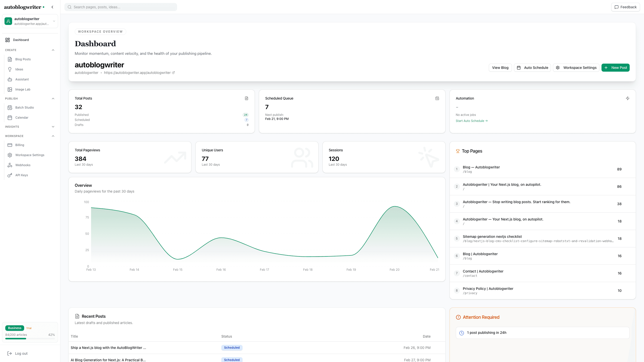Click the Scheduled Queue calendar-clock icon
644x362 pixels.
click(437, 98)
